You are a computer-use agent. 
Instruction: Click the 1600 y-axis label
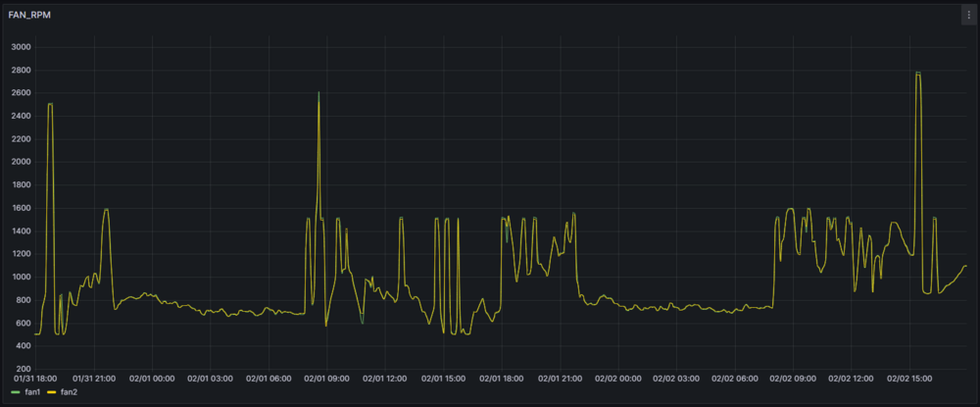21,208
